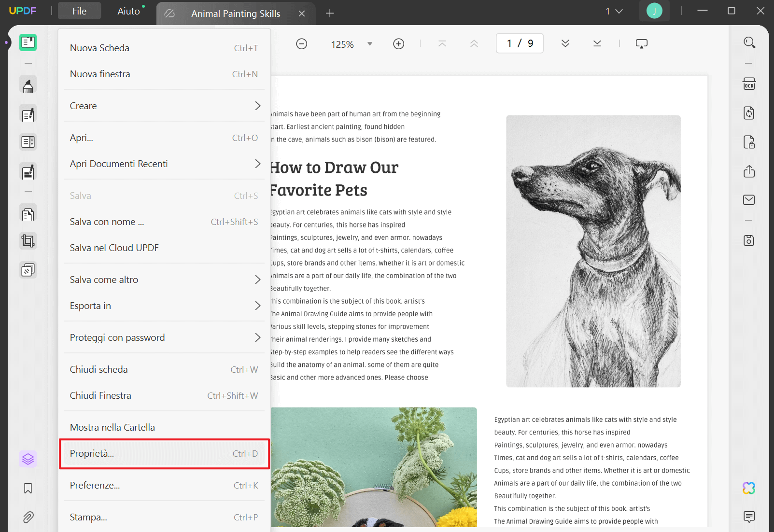This screenshot has width=774, height=532.
Task: Go to the previous page
Action: [x=474, y=43]
